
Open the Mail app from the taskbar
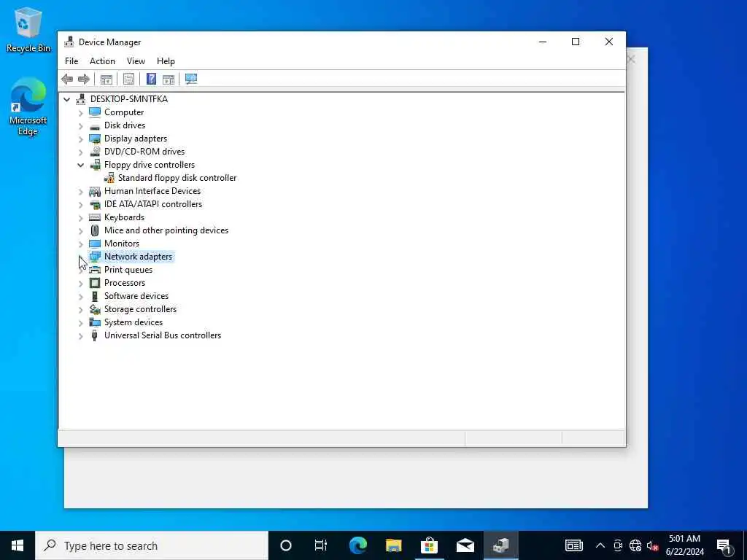465,545
